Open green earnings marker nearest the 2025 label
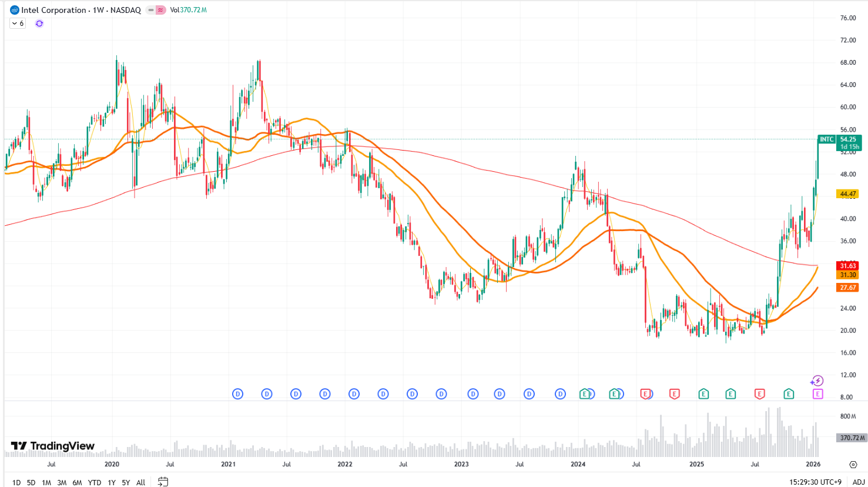The width and height of the screenshot is (868, 487). [x=703, y=394]
